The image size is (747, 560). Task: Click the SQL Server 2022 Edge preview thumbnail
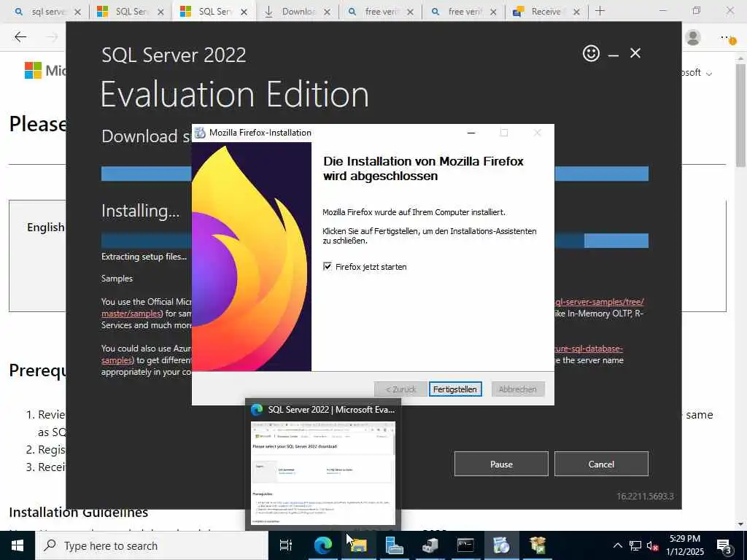click(x=323, y=472)
